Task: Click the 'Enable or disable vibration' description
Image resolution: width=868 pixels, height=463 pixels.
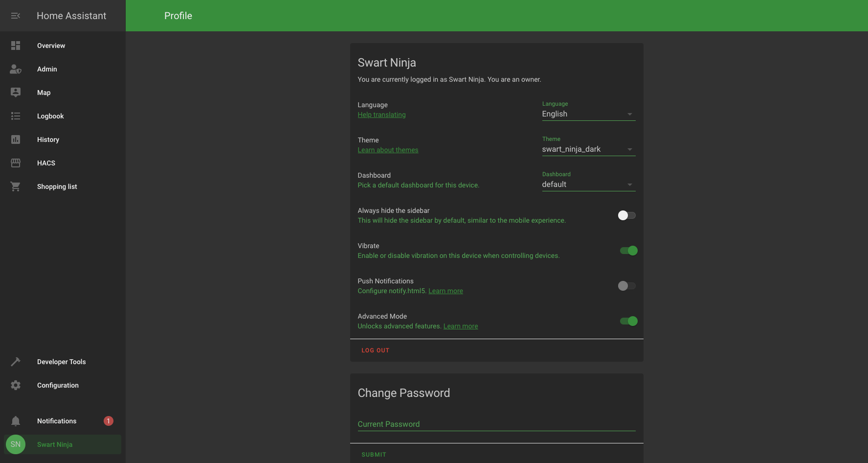Action: point(459,255)
